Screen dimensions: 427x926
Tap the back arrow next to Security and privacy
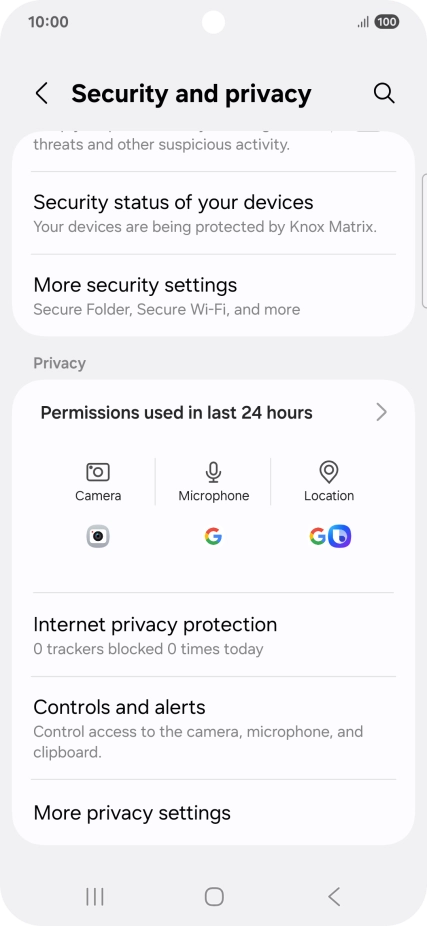pyautogui.click(x=41, y=93)
